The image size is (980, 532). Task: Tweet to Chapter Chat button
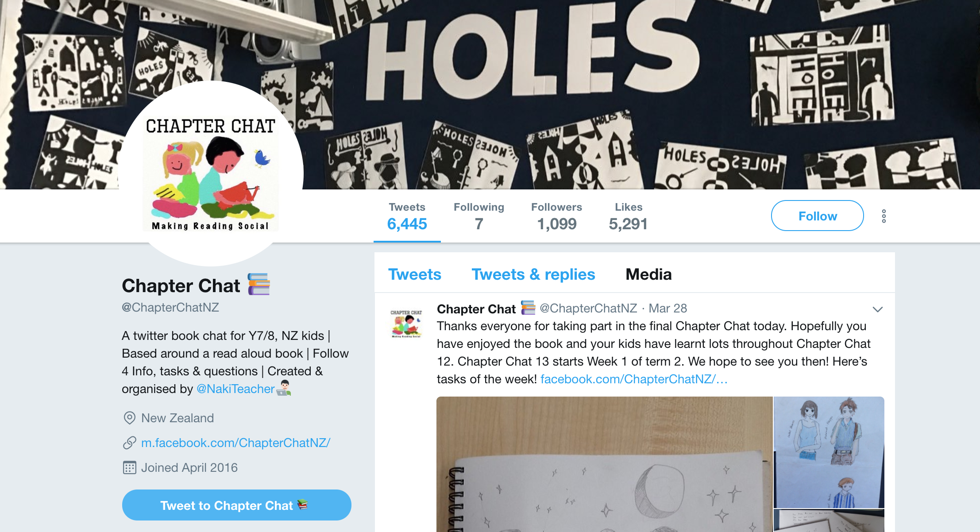pos(236,505)
